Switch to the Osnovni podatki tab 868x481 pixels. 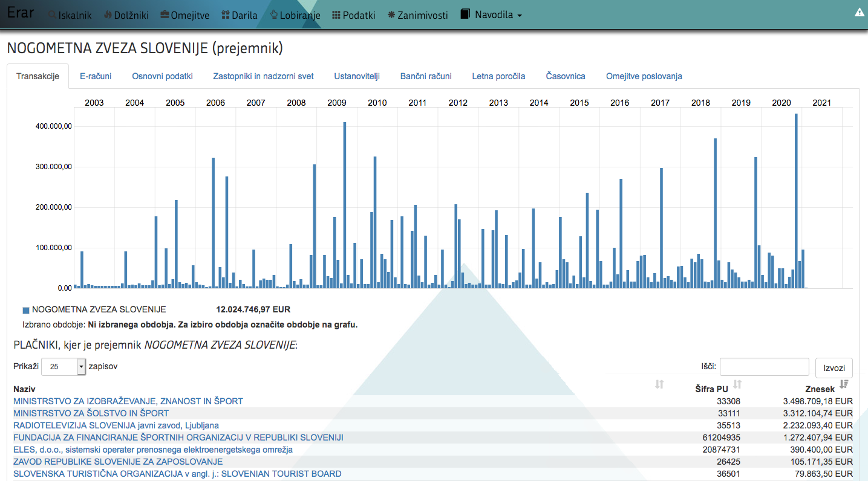162,76
